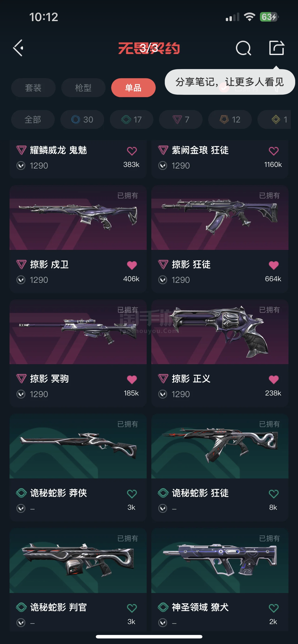The image size is (298, 644).
Task: Tap heart icon for 掠影 正义
Action: pyautogui.click(x=273, y=379)
